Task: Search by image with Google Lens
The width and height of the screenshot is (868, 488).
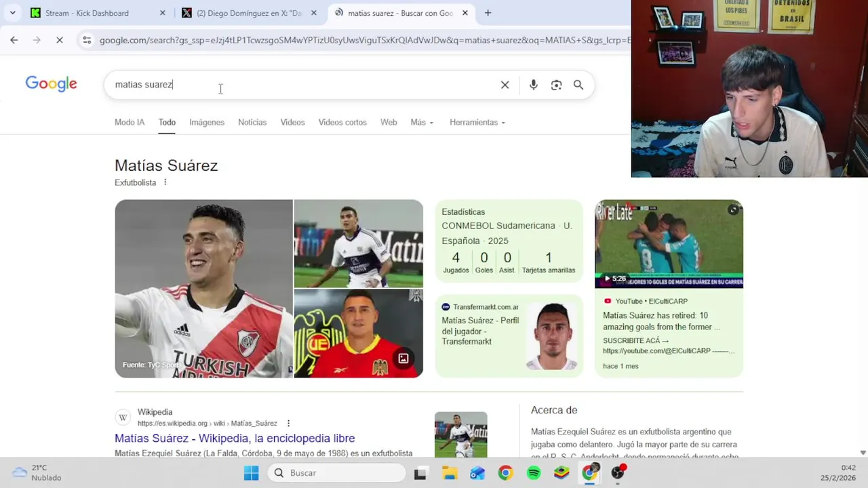Action: [556, 85]
